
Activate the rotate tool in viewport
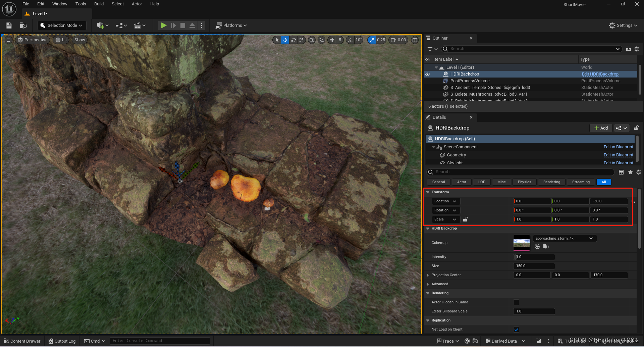[293, 40]
